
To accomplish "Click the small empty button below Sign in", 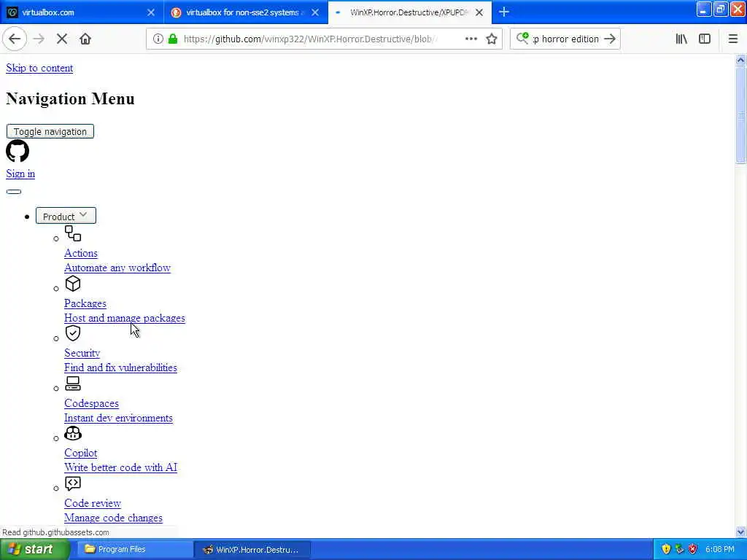I will pyautogui.click(x=14, y=192).
